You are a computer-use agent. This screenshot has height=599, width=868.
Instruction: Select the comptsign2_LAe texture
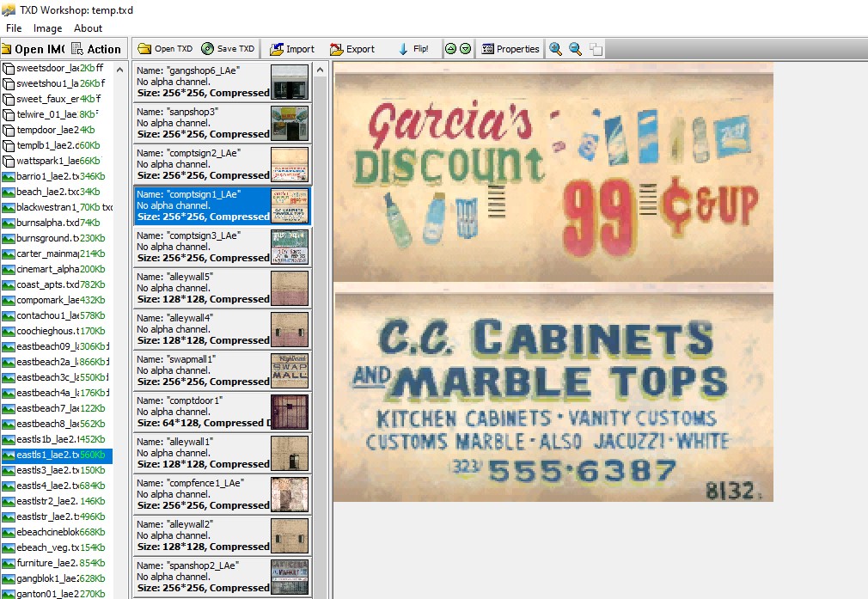point(222,164)
